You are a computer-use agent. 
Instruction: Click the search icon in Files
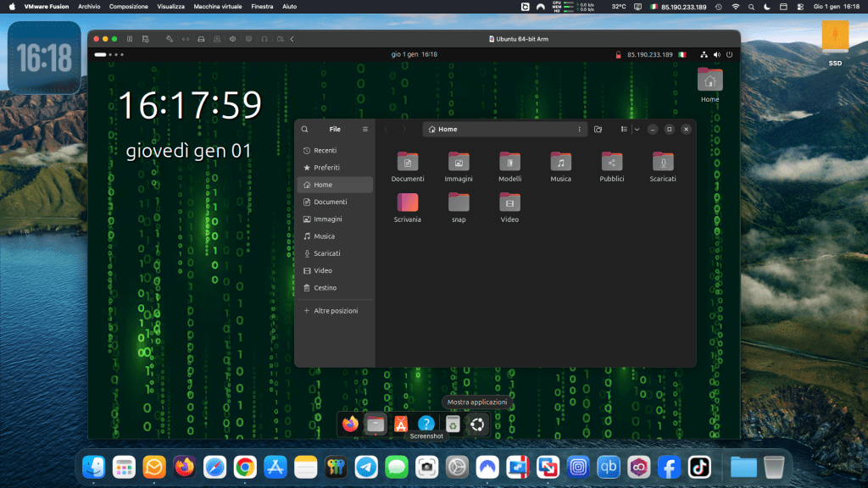tap(305, 130)
